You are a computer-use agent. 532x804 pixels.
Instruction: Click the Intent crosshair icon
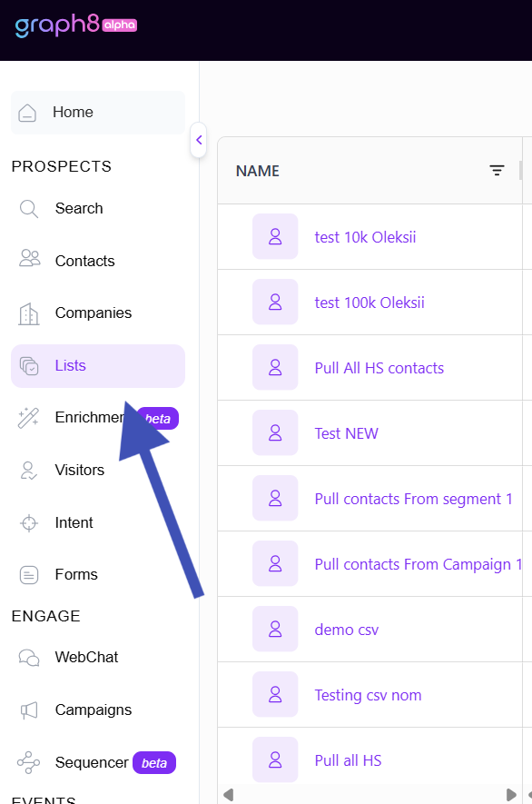click(x=29, y=523)
